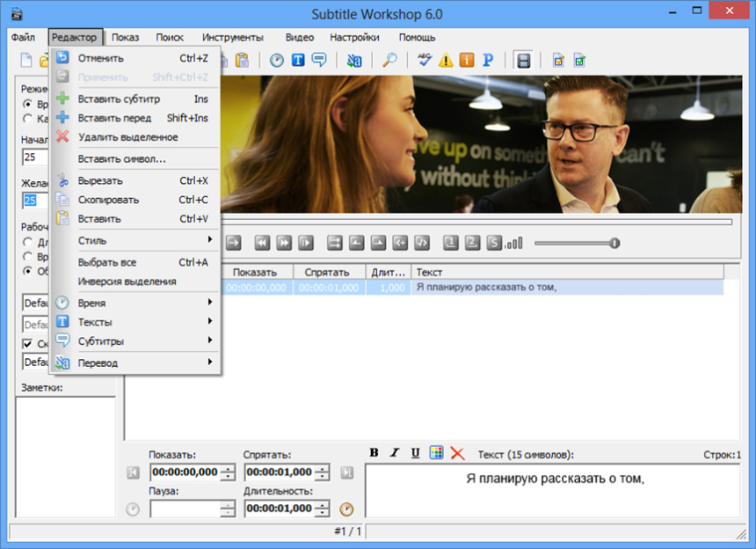The image size is (756, 549).
Task: Expand the Перевод submenu
Action: click(x=136, y=362)
